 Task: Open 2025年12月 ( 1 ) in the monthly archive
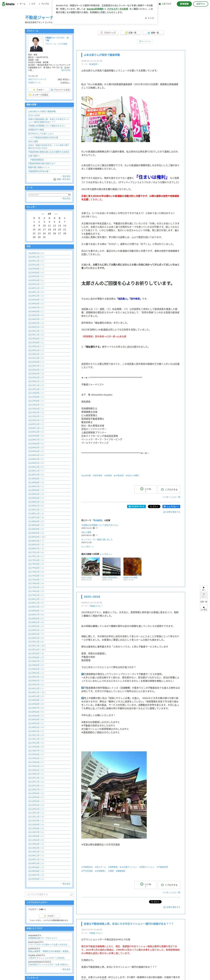(x=36, y=257)
